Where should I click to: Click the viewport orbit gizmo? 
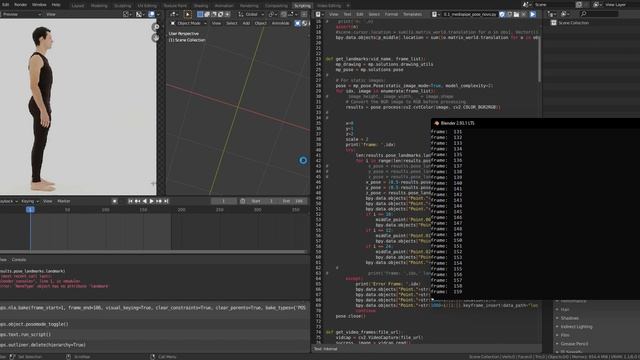[x=303, y=160]
